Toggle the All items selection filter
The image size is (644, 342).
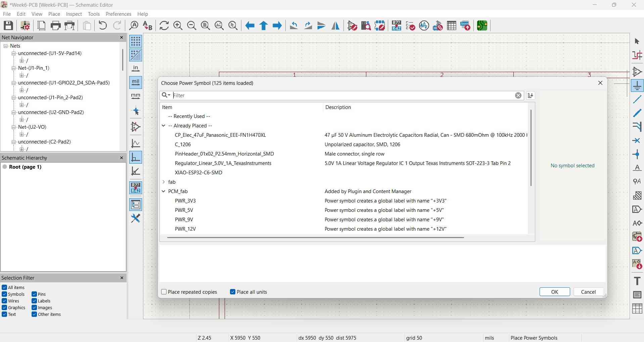[4, 287]
